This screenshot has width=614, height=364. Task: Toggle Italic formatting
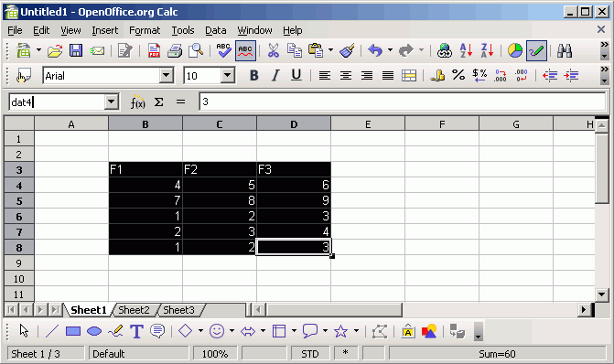[x=275, y=75]
